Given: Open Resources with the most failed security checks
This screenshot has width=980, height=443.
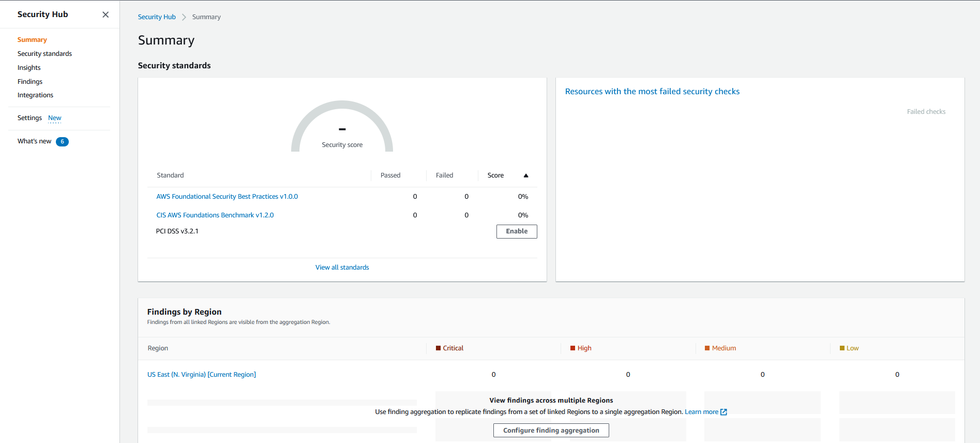Looking at the screenshot, I should [x=652, y=92].
